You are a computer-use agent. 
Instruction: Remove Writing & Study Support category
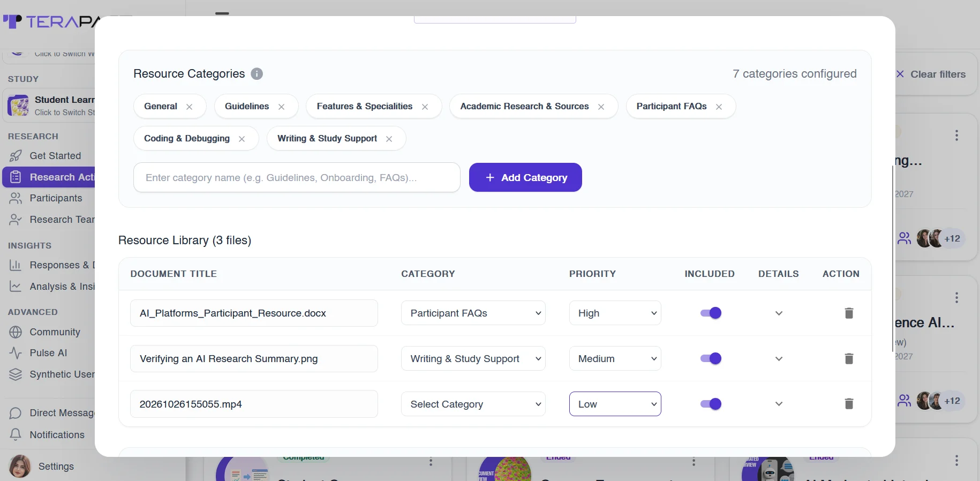[389, 139]
